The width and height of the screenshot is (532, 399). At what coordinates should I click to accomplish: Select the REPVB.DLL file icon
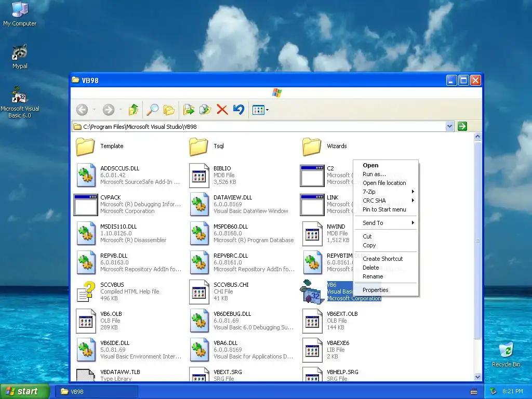86,262
